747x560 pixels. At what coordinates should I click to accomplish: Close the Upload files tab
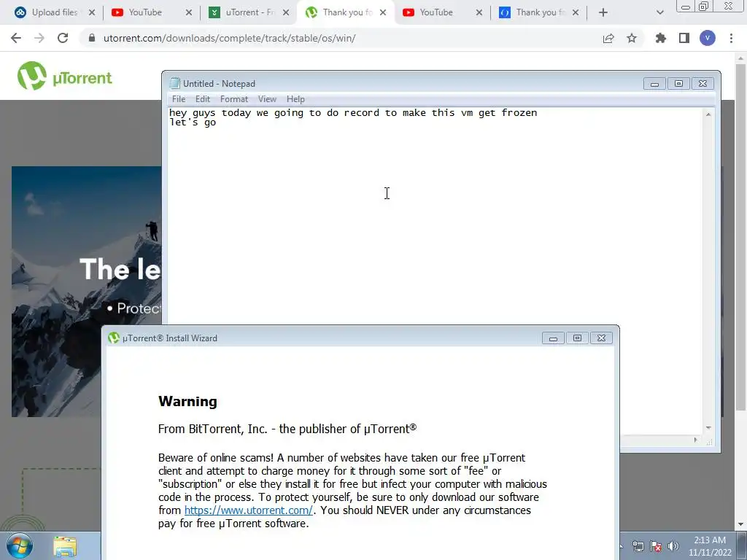coord(92,12)
